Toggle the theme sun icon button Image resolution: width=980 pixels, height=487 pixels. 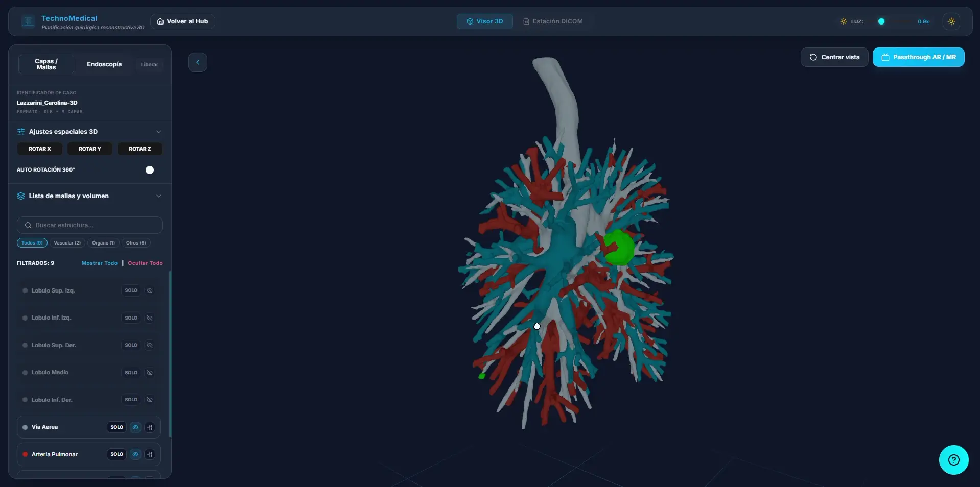point(951,21)
